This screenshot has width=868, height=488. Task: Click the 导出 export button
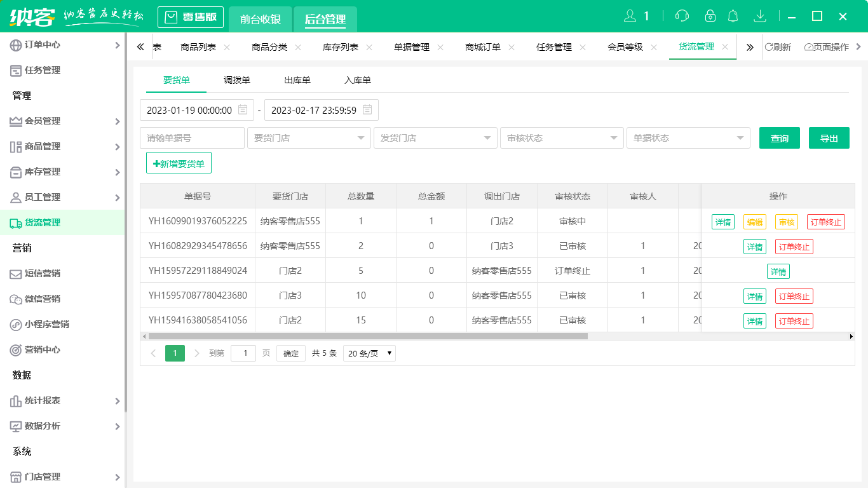point(829,138)
